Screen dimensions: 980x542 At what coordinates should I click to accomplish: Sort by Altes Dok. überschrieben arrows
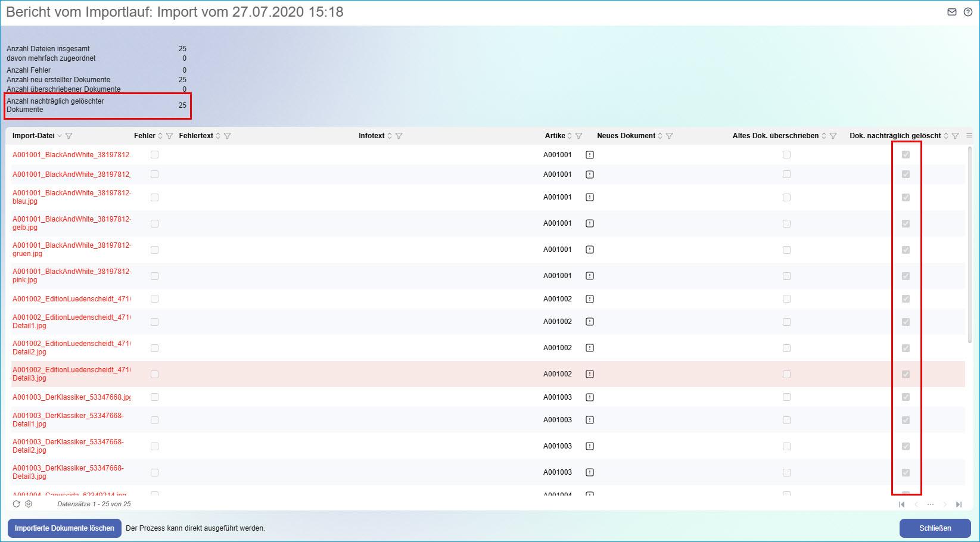click(x=824, y=136)
